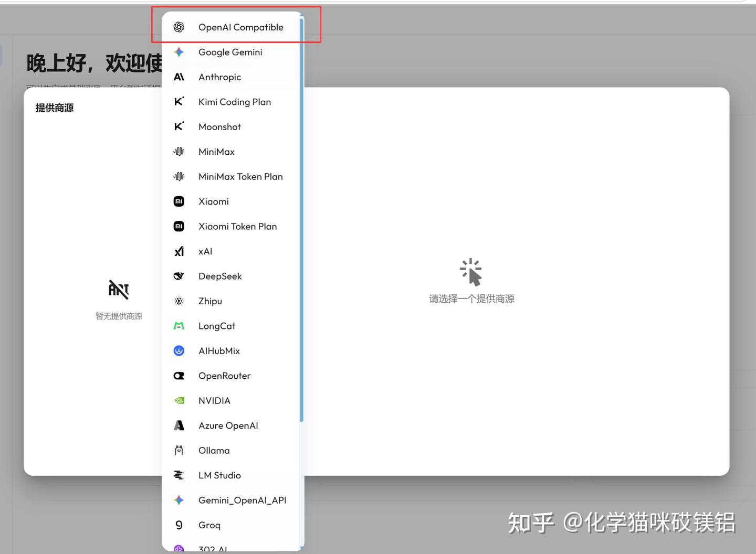Click the Google Gemini sparkle icon
This screenshot has height=554, width=756.
[x=179, y=52]
